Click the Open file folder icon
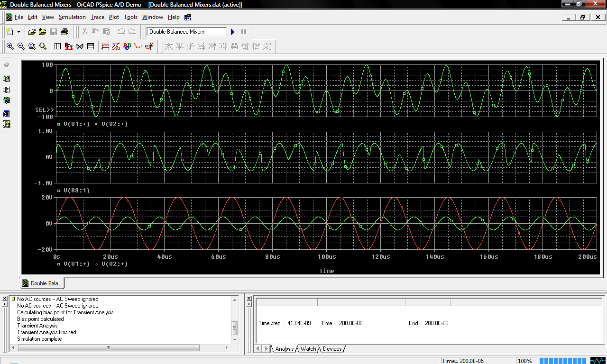607x364 pixels. [x=32, y=32]
